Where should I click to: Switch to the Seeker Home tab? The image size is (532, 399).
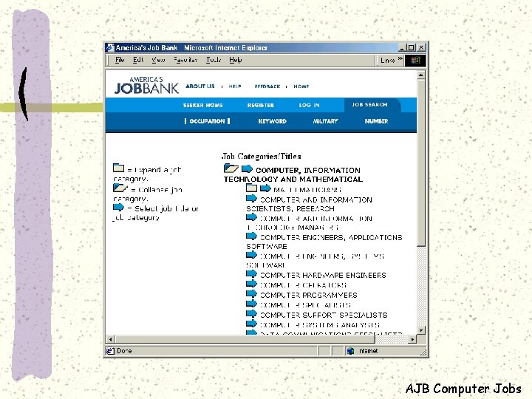(x=203, y=105)
